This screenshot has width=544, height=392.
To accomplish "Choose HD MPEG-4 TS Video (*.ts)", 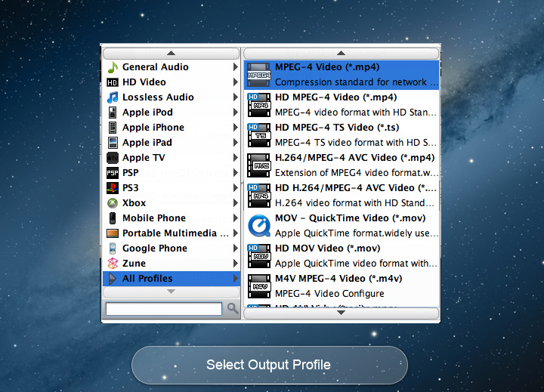I will tap(342, 135).
